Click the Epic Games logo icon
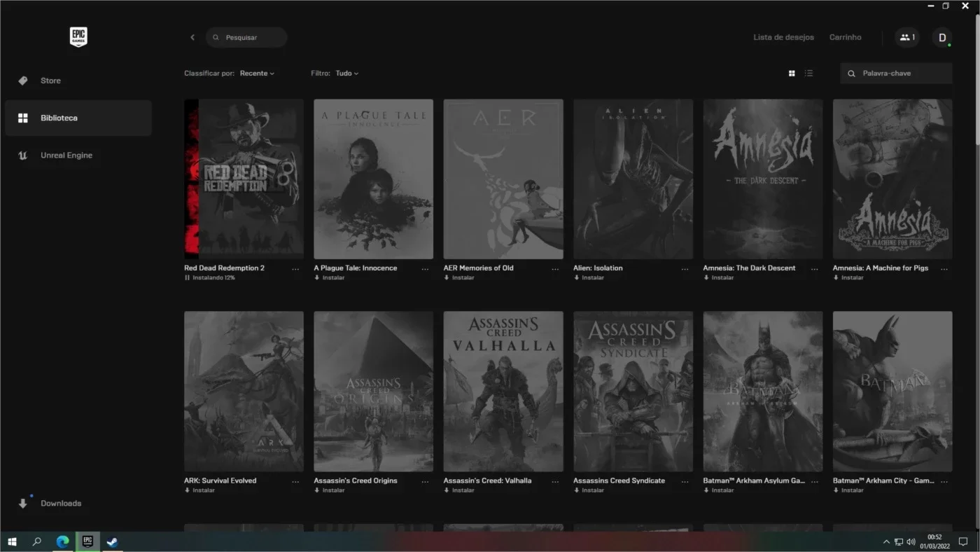 coord(78,37)
